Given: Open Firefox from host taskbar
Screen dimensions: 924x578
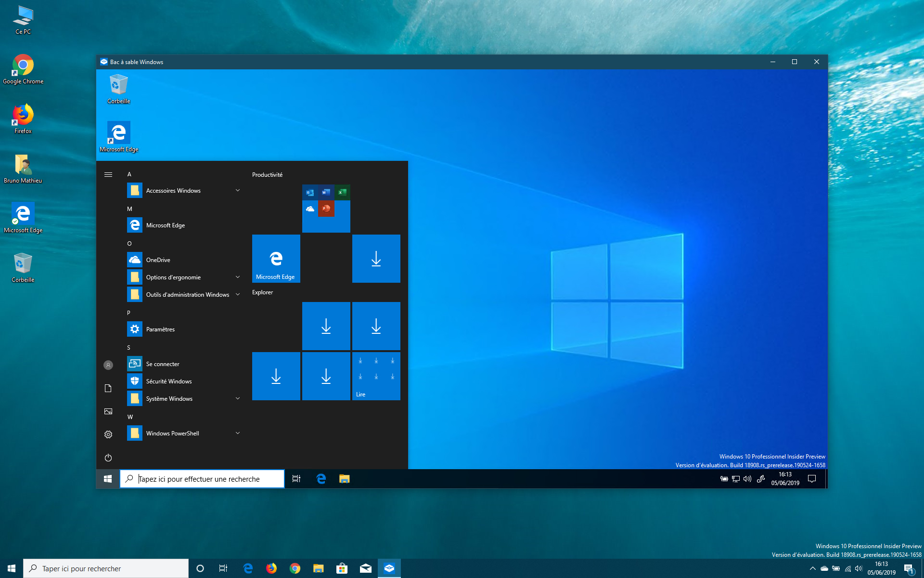Looking at the screenshot, I should coord(271,568).
